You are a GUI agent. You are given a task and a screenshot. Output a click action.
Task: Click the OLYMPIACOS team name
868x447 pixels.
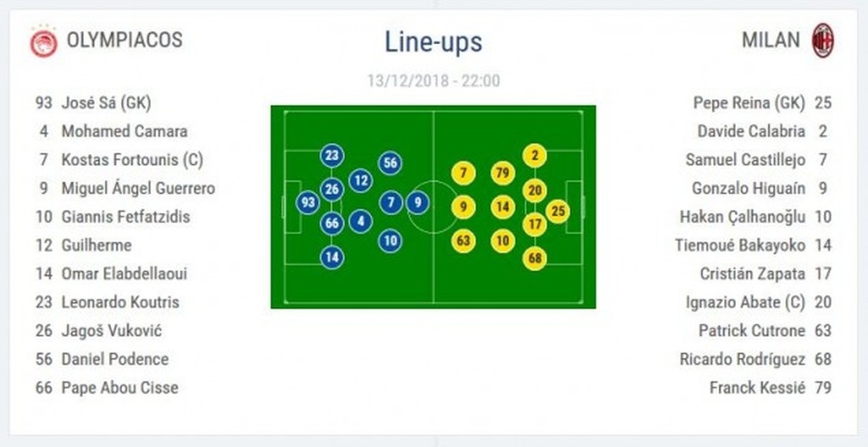124,40
